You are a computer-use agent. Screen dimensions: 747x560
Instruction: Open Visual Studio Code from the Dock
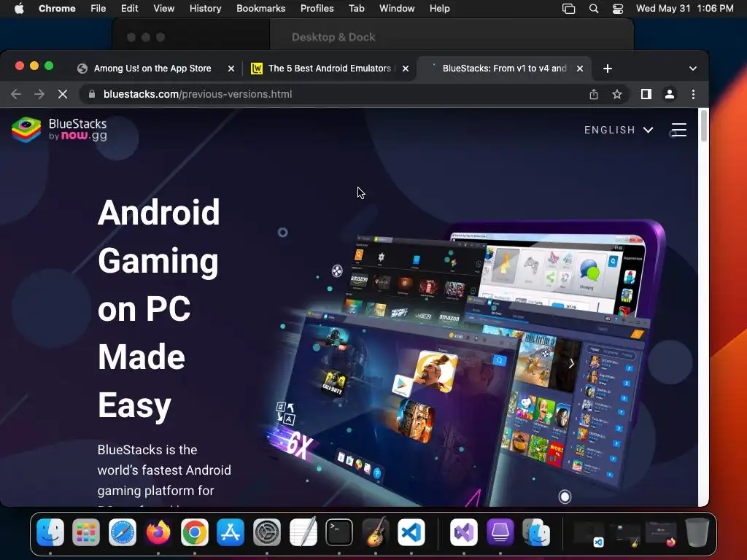click(x=411, y=532)
